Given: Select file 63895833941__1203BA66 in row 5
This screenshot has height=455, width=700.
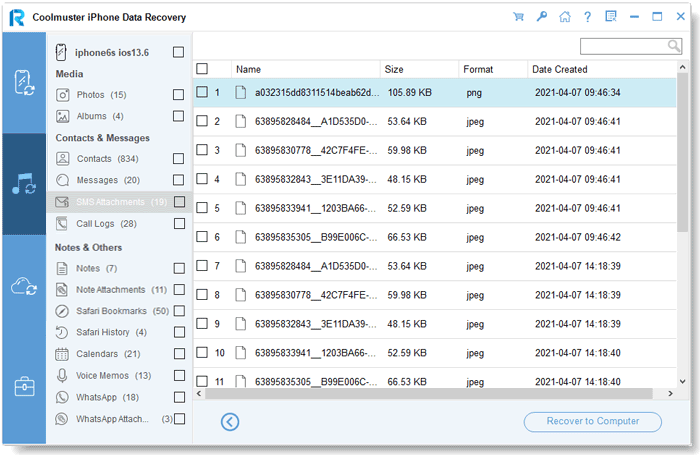Looking at the screenshot, I should (316, 208).
